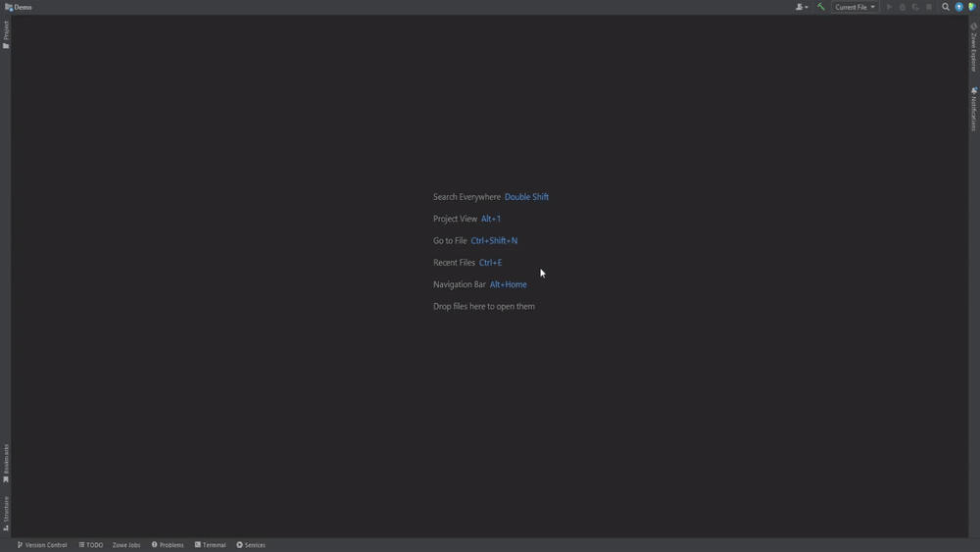The height and width of the screenshot is (552, 980).
Task: Click the Search Everywhere hint text
Action: pos(466,197)
